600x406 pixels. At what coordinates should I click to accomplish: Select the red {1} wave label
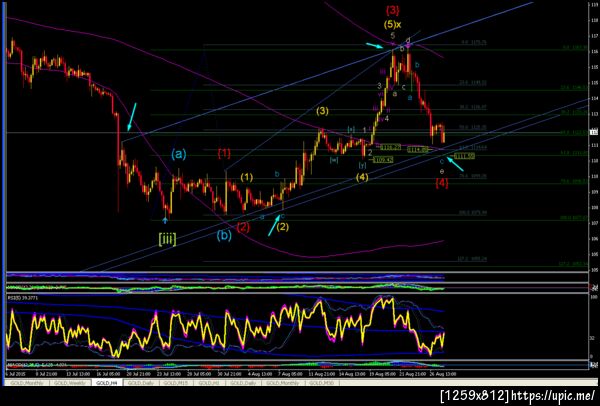click(224, 153)
